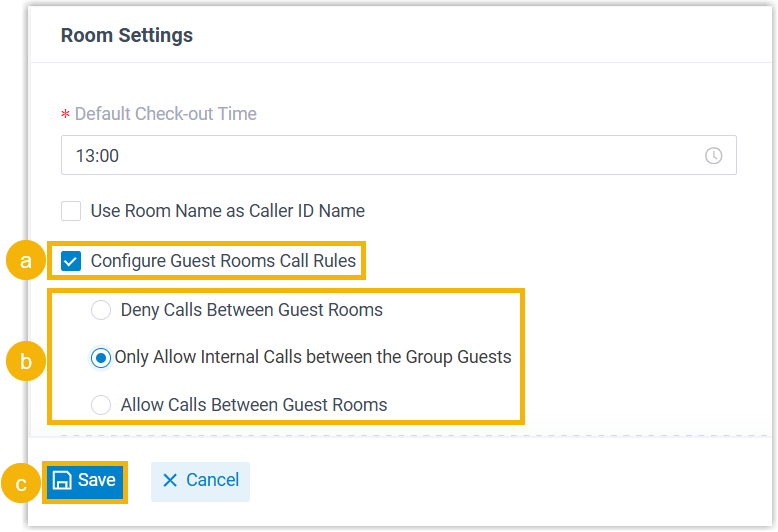Screen dimensions: 778x532
Task: Select the Only Allow Internal Calls radio button
Action: pos(101,358)
